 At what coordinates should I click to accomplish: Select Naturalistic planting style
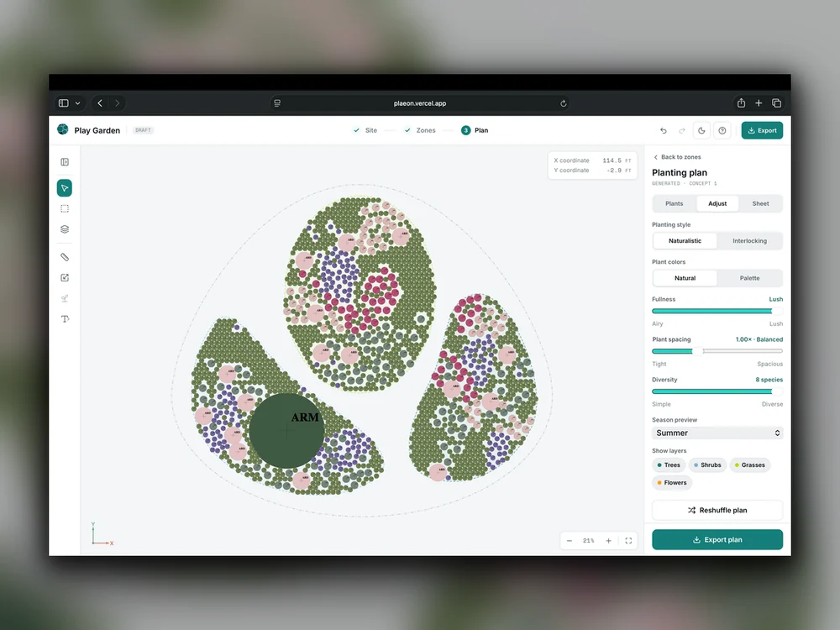685,241
